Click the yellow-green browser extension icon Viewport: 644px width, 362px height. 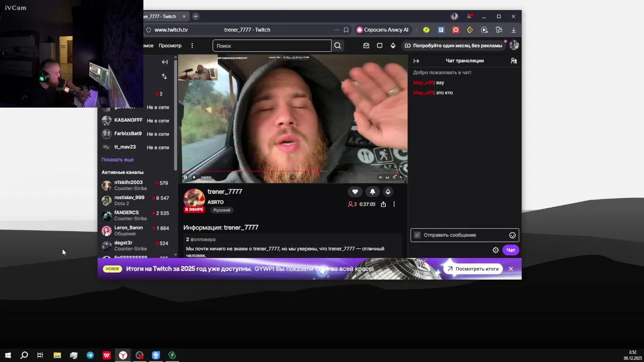point(426,30)
